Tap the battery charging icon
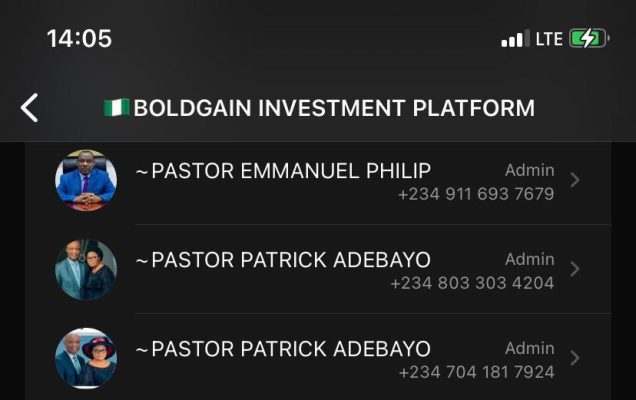This screenshot has width=636, height=400. click(589, 39)
